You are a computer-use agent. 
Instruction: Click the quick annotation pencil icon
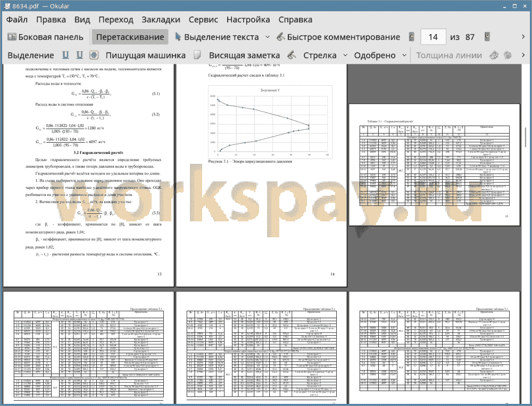(x=280, y=37)
